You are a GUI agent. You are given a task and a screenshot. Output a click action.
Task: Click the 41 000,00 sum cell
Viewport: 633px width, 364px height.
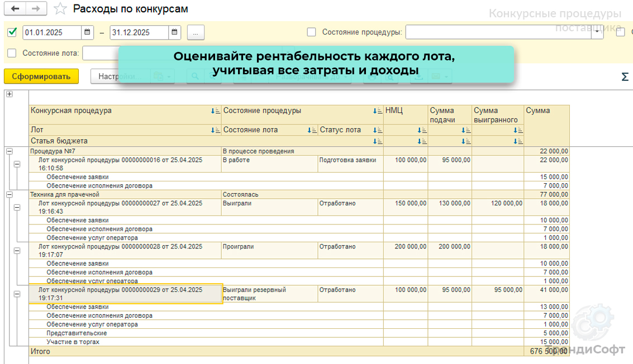[546, 294]
